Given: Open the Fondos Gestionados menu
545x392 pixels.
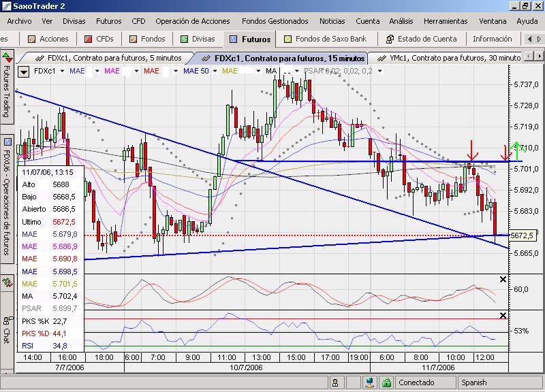Looking at the screenshot, I should (x=275, y=21).
